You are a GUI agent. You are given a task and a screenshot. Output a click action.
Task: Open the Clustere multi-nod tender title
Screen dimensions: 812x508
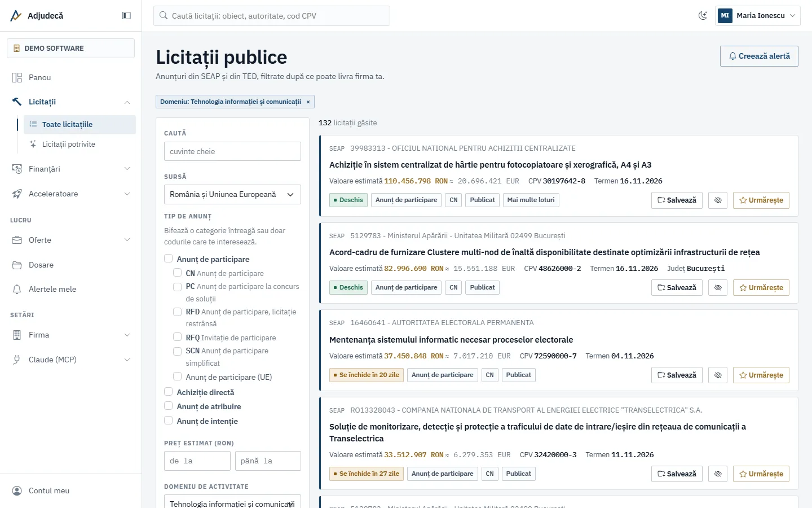pos(545,252)
